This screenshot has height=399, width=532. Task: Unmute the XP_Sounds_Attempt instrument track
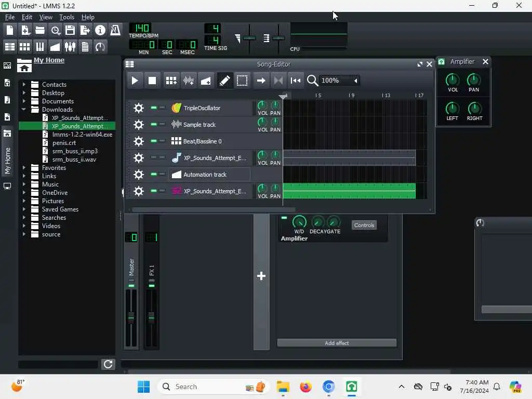pyautogui.click(x=154, y=157)
